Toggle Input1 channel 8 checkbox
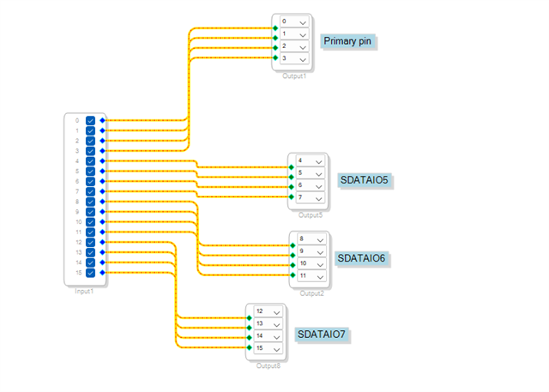This screenshot has width=549, height=392. pyautogui.click(x=90, y=202)
